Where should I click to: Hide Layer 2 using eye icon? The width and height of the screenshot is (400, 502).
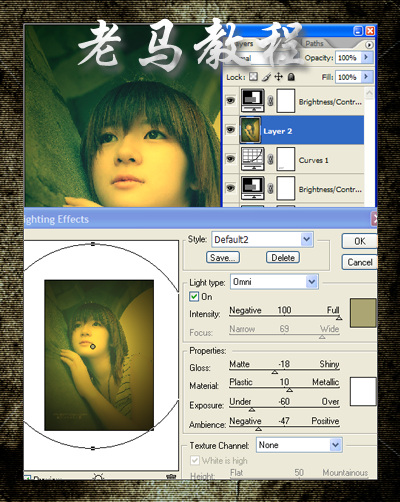click(230, 130)
